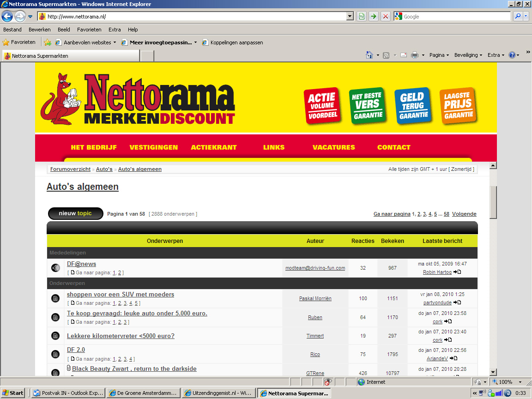
Task: Expand the Beveiliging dropdown menu
Action: 468,55
